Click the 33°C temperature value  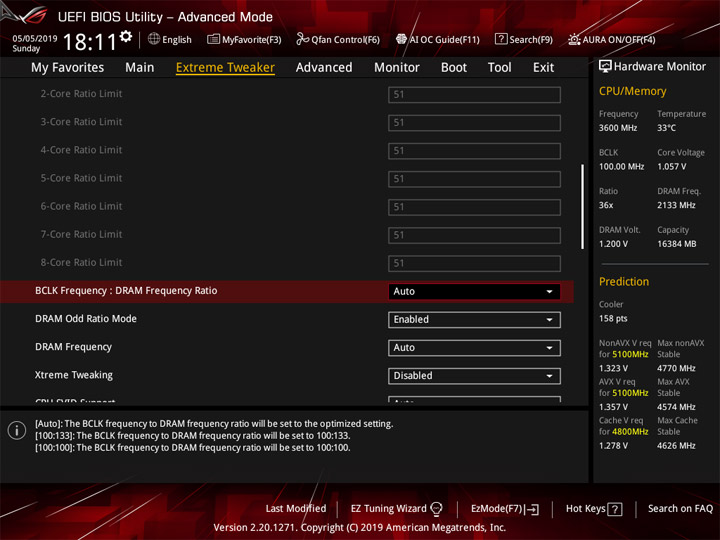point(666,128)
